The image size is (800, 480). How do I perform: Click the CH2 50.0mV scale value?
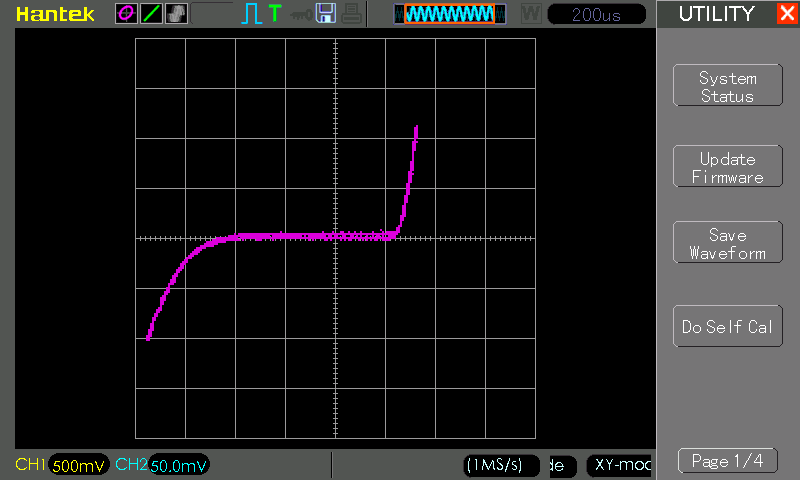point(179,465)
